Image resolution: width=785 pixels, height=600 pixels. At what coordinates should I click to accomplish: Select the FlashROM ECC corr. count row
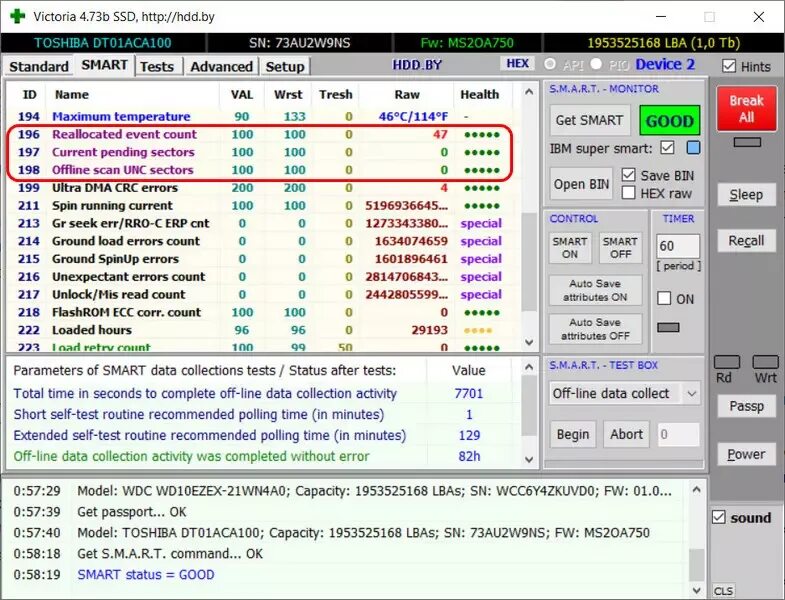[x=259, y=312]
